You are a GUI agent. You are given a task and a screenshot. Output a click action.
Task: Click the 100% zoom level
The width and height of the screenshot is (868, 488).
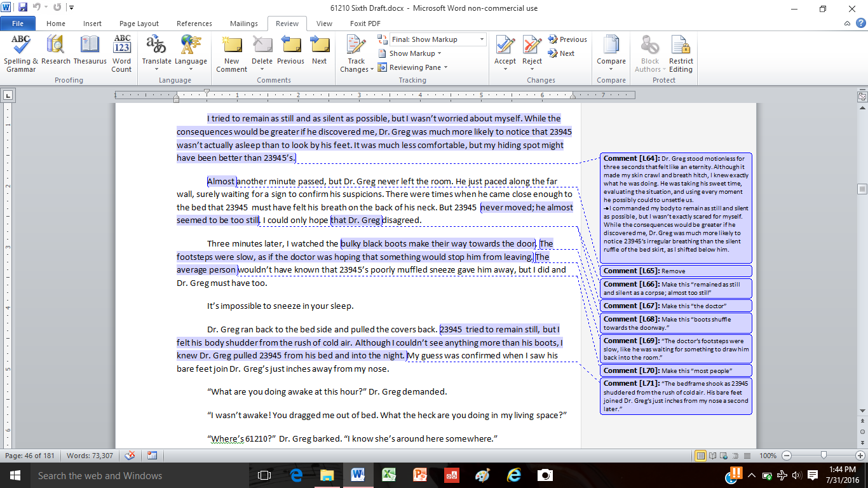(x=768, y=456)
